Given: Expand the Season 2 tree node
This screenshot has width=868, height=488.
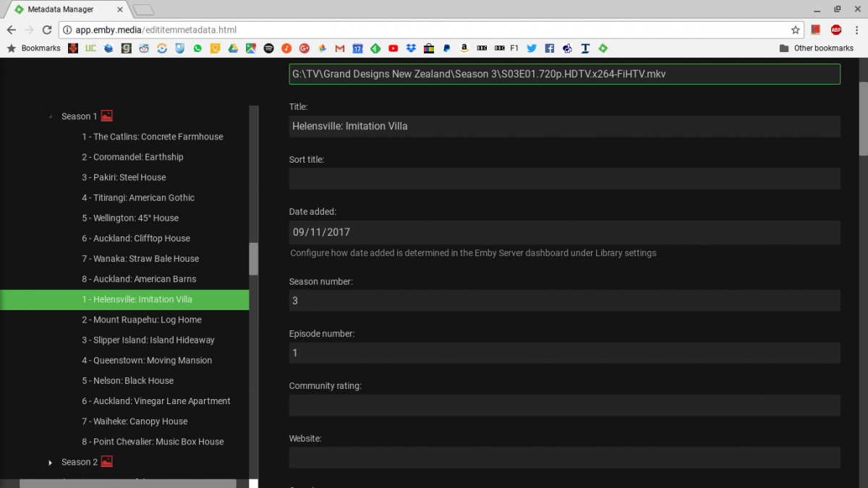Looking at the screenshot, I should point(51,462).
